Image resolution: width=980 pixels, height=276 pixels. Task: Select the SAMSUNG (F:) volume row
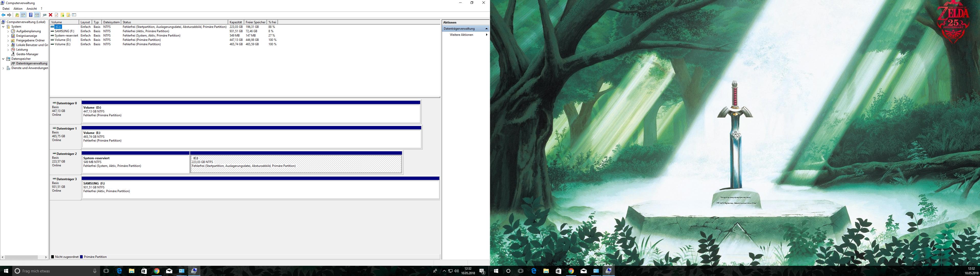(x=64, y=31)
